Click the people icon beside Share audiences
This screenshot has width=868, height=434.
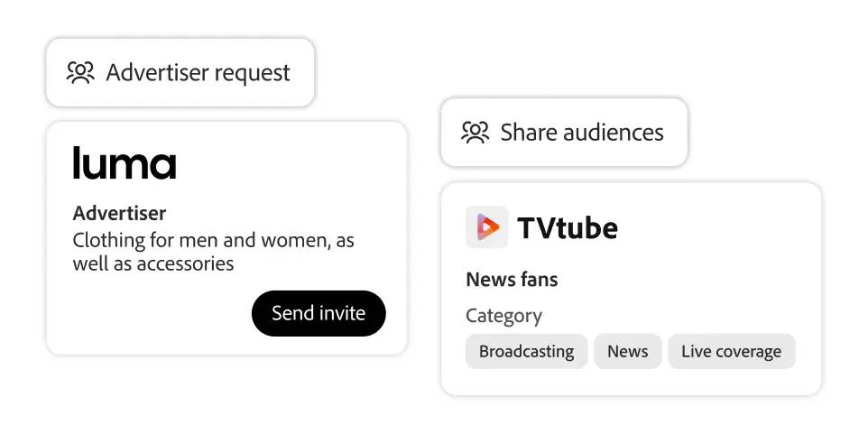(475, 133)
